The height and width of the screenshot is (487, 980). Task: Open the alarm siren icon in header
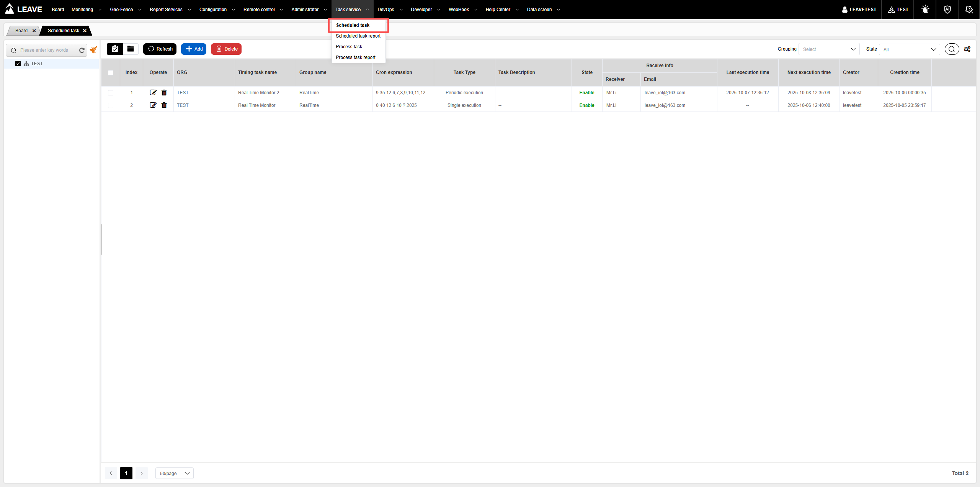tap(925, 9)
